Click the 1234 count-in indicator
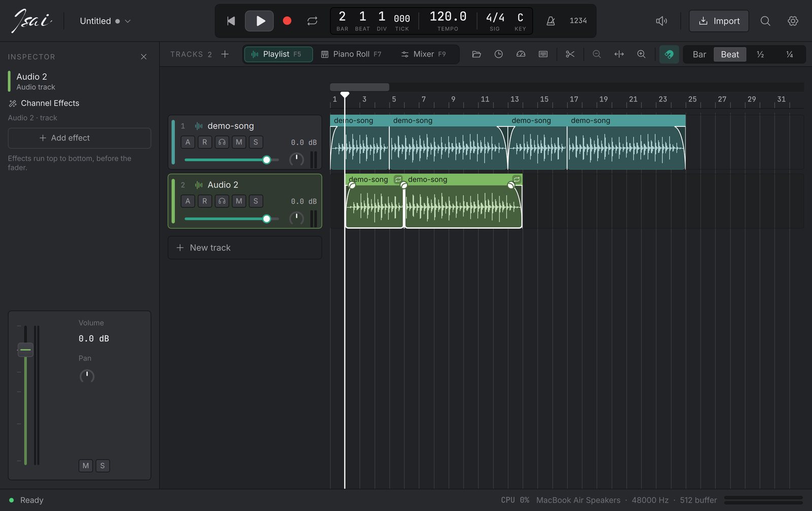Viewport: 812px width, 511px height. (x=578, y=21)
